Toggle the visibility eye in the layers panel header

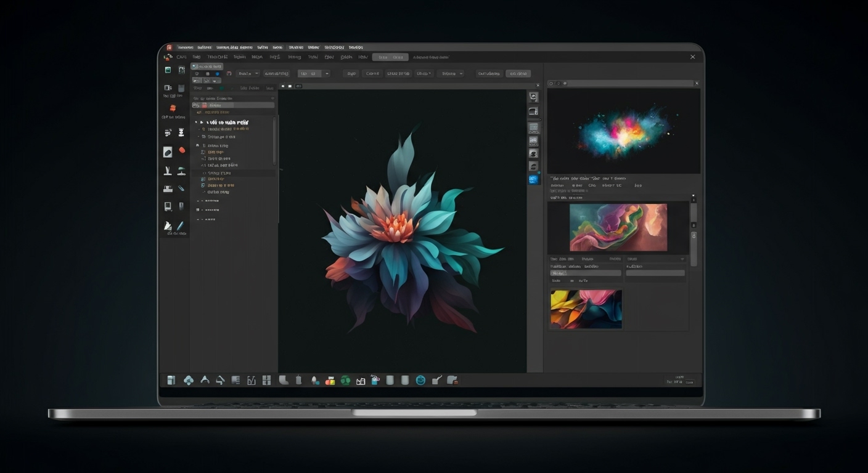272,99
